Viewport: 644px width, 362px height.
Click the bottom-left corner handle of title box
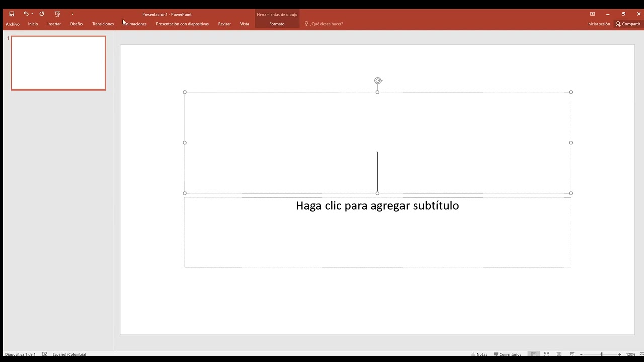click(x=185, y=193)
